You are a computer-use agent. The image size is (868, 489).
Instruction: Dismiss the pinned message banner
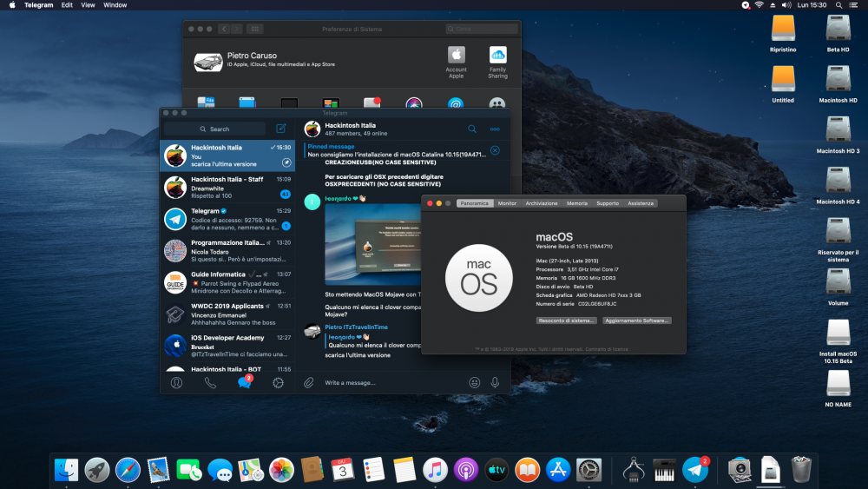point(495,150)
